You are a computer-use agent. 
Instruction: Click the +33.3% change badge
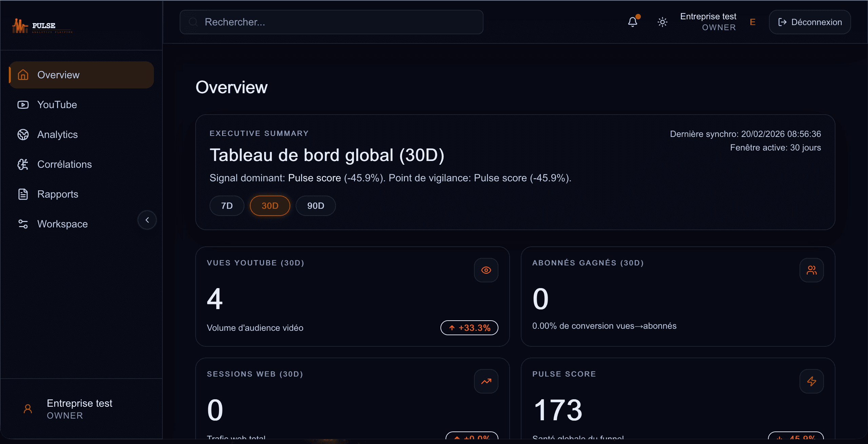point(469,327)
